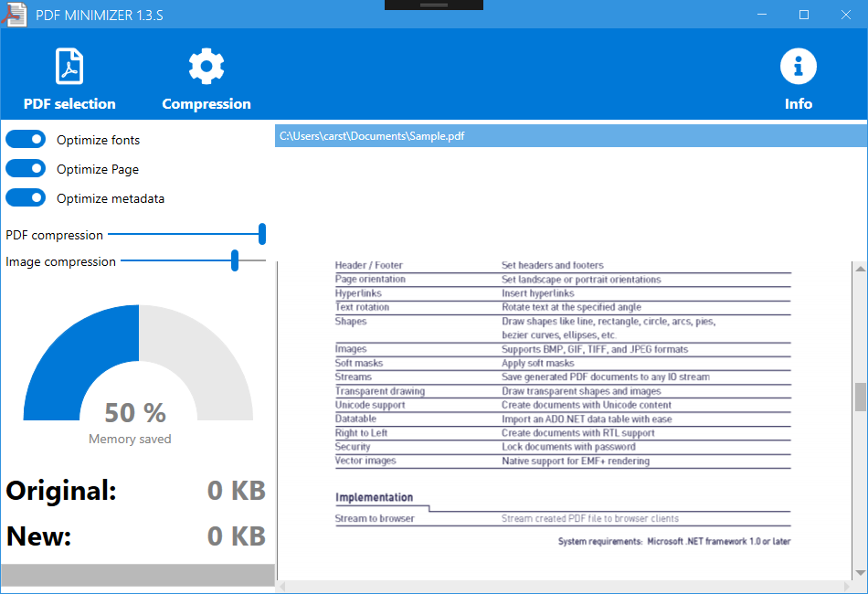Click the 'Right to Left' row in preview
This screenshot has height=594, width=868.
pyautogui.click(x=563, y=433)
